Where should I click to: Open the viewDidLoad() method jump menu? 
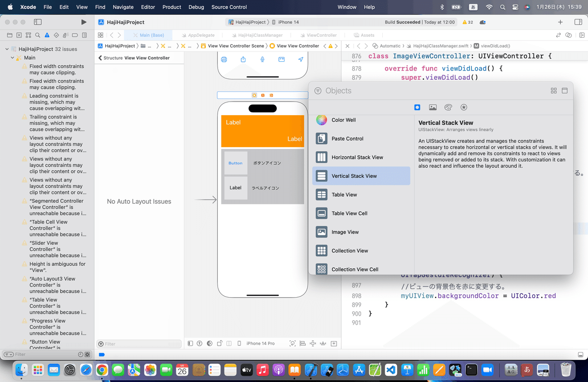[492, 46]
